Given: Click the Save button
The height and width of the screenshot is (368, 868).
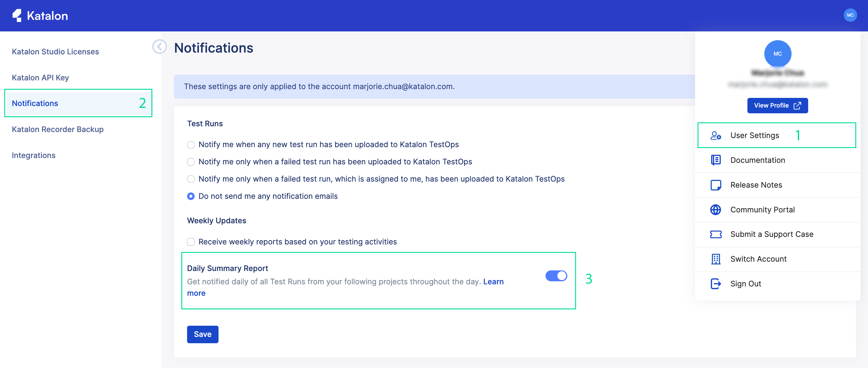Looking at the screenshot, I should pyautogui.click(x=202, y=334).
